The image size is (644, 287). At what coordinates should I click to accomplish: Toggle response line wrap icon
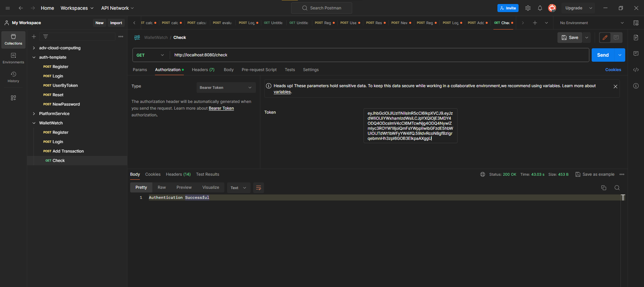(259, 188)
